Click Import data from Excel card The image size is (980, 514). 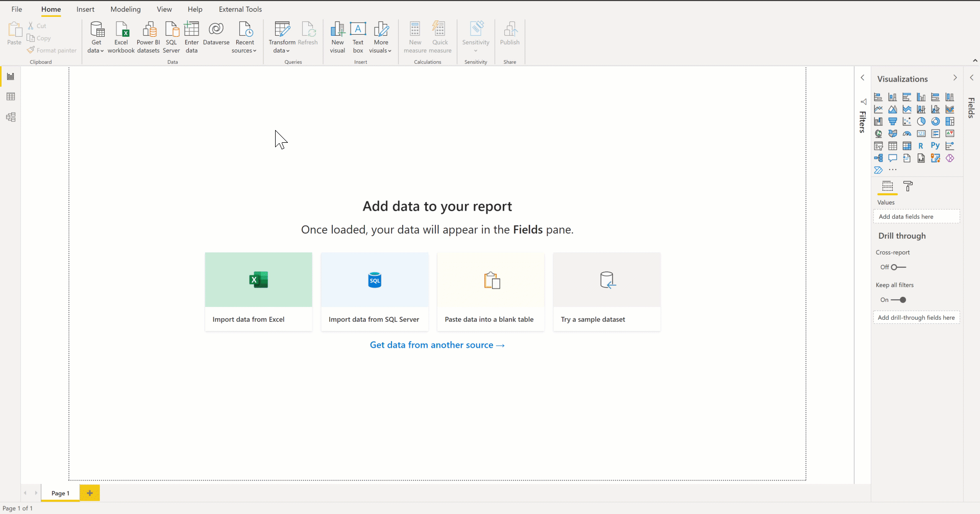coord(258,292)
